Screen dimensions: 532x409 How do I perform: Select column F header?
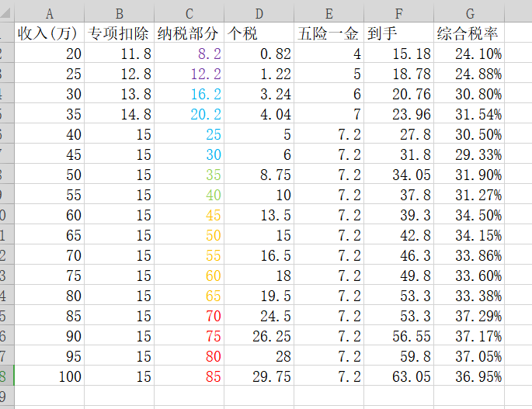[x=398, y=14]
